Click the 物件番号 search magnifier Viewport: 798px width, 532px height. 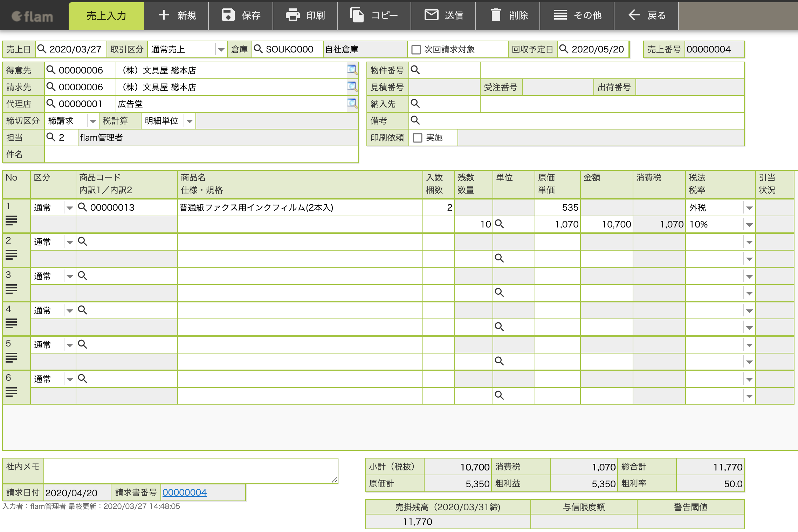click(x=415, y=70)
